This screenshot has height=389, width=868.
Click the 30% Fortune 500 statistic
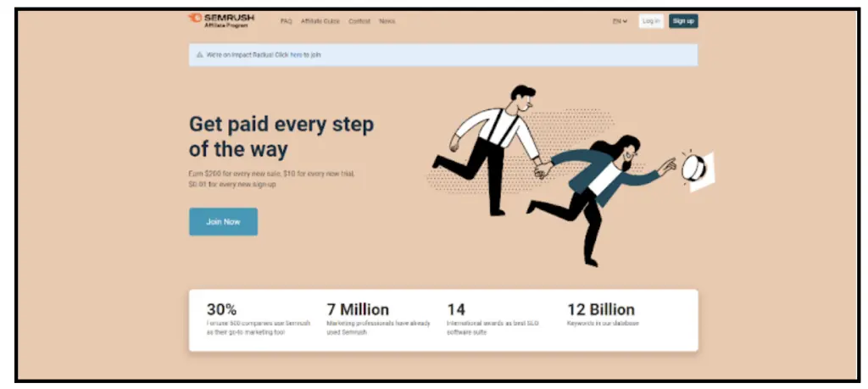click(259, 320)
